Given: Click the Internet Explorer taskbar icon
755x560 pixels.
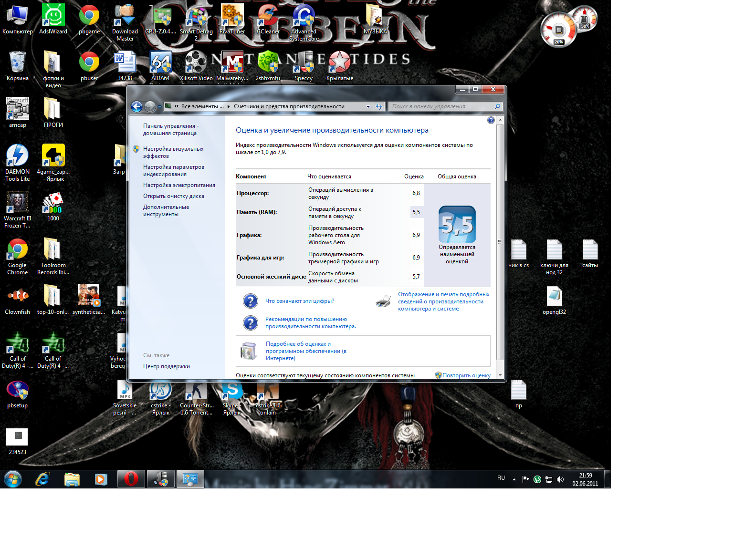Looking at the screenshot, I should point(42,479).
